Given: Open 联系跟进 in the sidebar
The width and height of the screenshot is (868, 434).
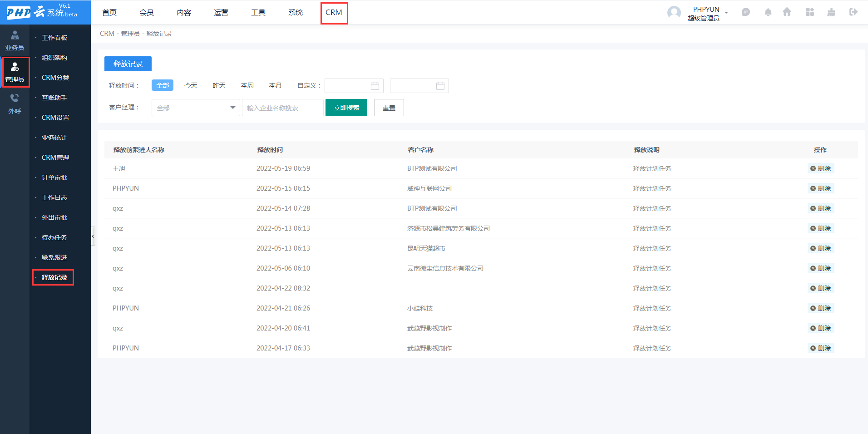Looking at the screenshot, I should coord(54,257).
